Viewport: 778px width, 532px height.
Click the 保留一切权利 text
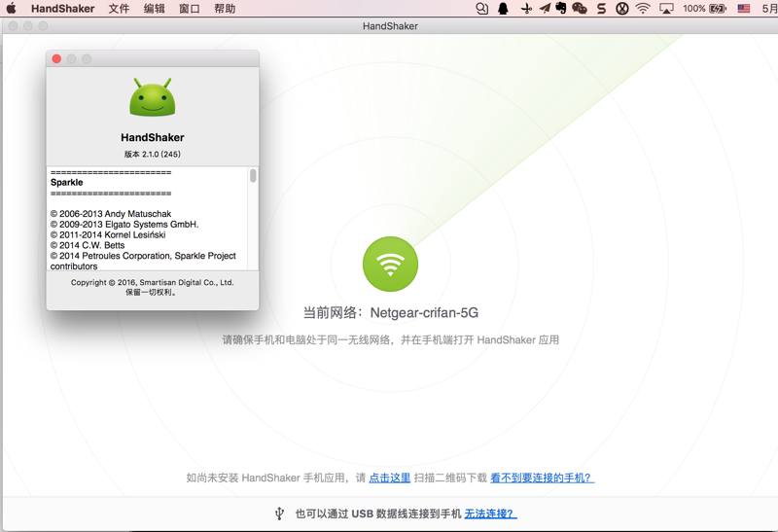point(151,293)
